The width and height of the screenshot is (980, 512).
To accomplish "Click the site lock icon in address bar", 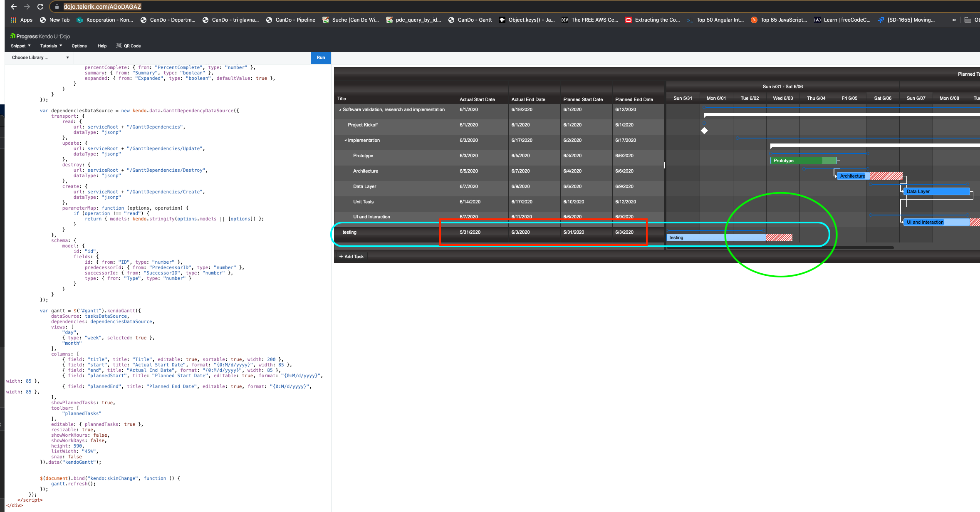I will 57,7.
